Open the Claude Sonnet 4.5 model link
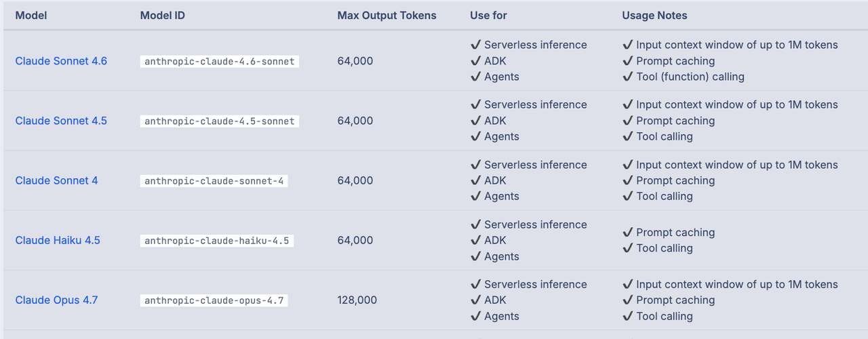This screenshot has height=339, width=868. pos(61,121)
